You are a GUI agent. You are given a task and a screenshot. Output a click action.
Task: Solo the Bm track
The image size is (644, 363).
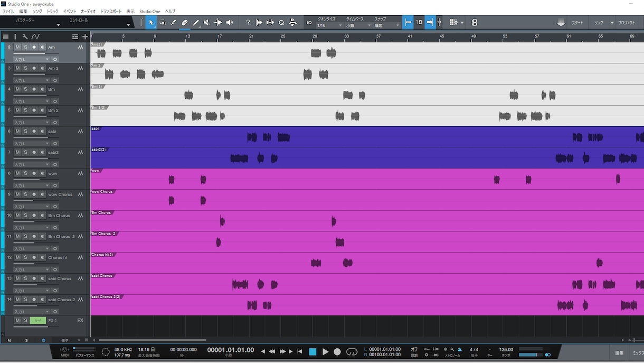[25, 89]
